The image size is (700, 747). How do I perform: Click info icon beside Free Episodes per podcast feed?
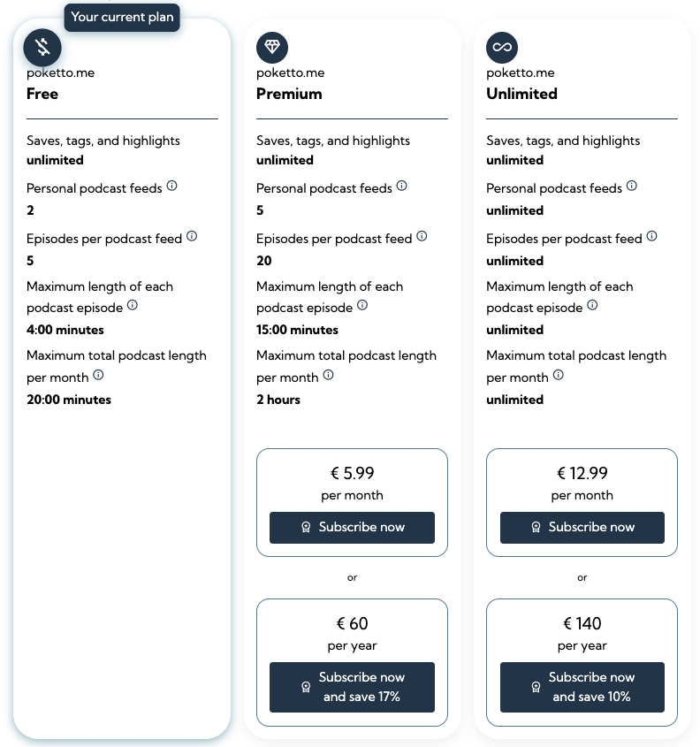192,237
